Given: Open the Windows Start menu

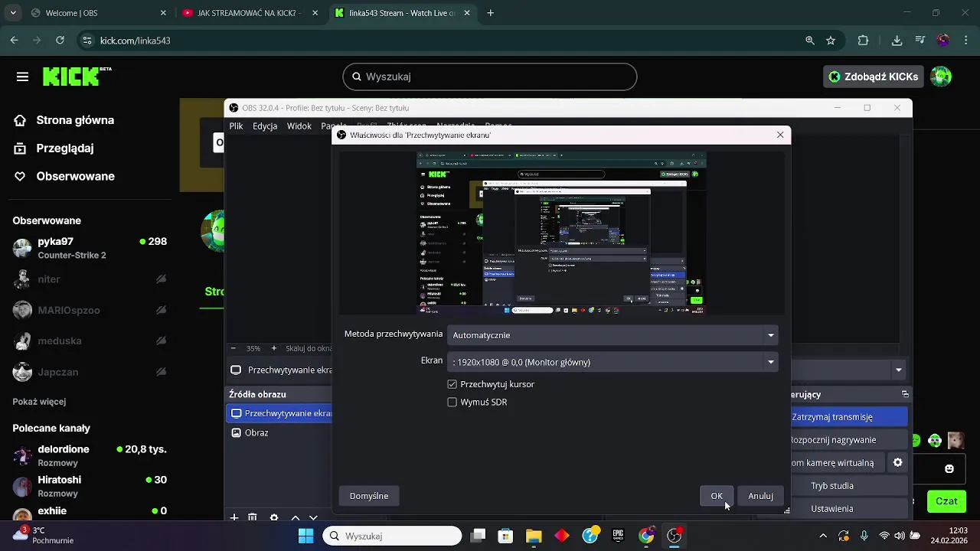Looking at the screenshot, I should 305,536.
